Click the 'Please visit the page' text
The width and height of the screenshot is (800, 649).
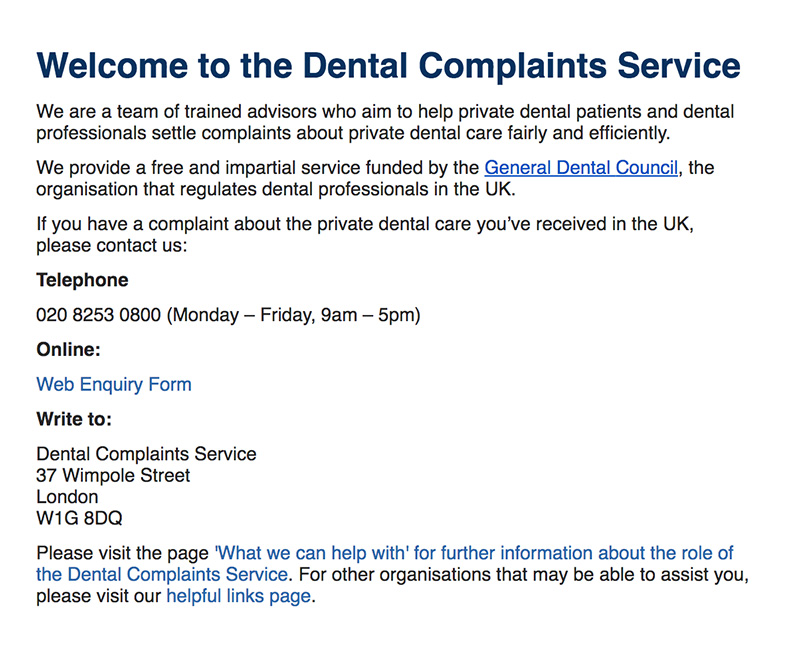click(x=123, y=553)
